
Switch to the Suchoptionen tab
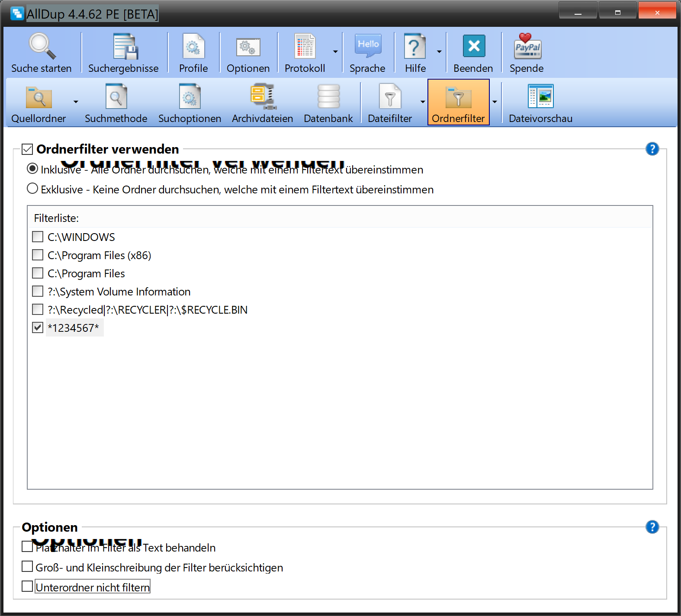coord(190,103)
